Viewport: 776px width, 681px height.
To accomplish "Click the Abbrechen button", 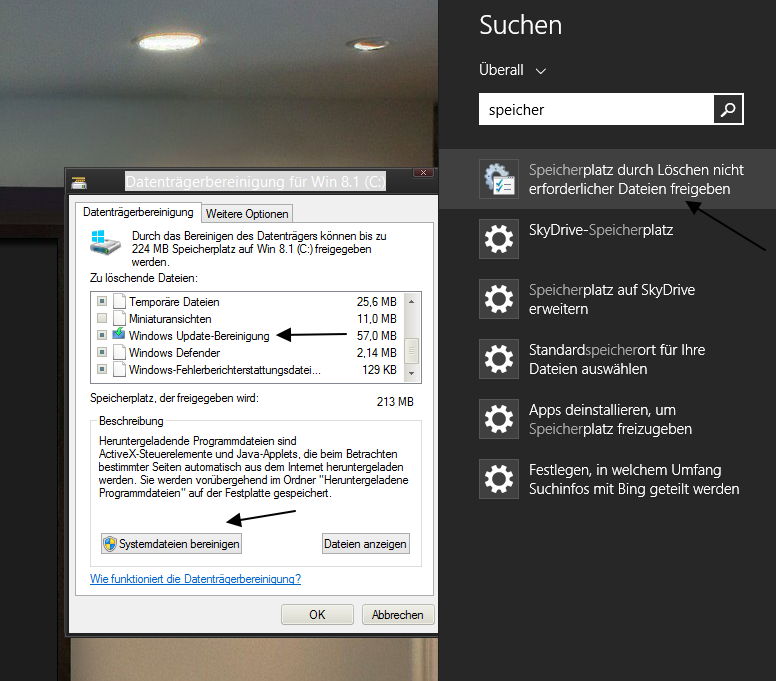I will (398, 615).
